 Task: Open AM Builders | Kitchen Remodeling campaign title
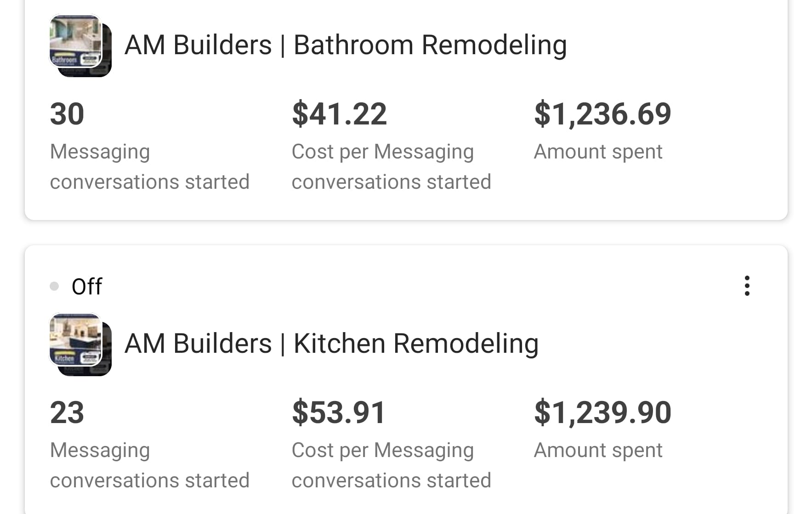(331, 344)
